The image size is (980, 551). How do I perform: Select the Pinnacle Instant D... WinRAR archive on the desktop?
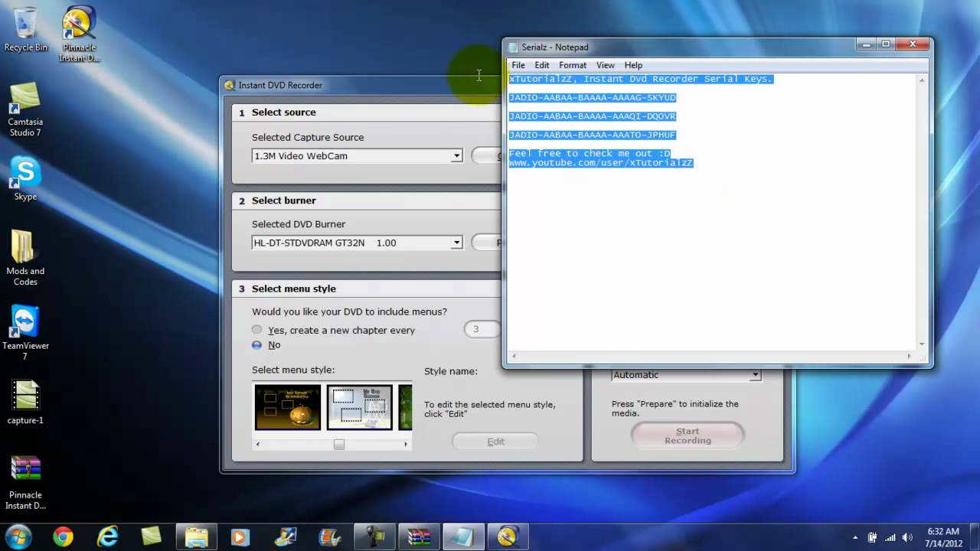click(x=25, y=482)
